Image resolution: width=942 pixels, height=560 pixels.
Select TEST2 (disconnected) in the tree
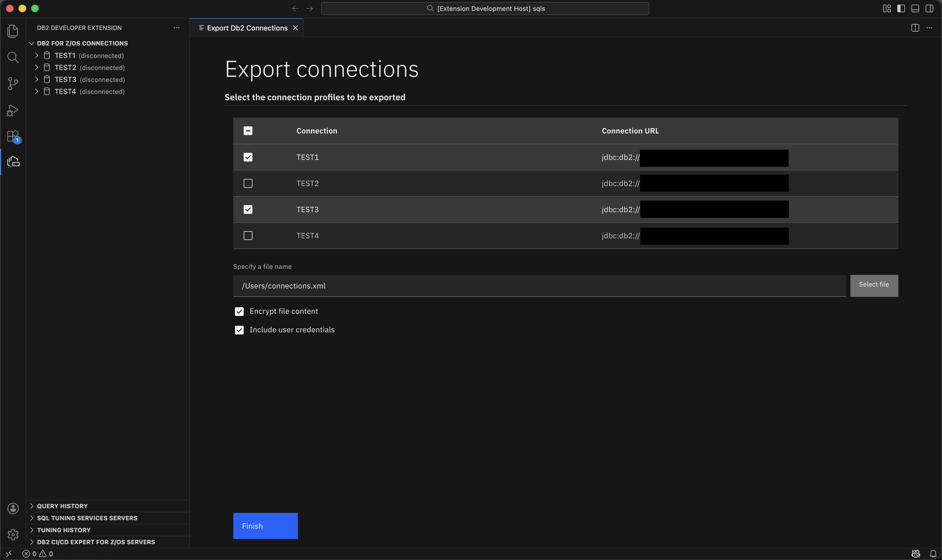tap(108, 68)
